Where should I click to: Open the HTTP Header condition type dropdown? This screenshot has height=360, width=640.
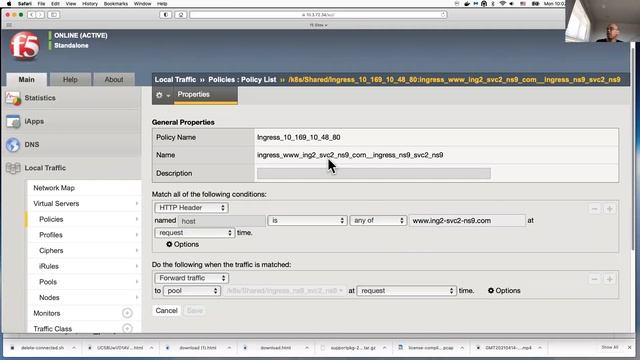point(191,208)
